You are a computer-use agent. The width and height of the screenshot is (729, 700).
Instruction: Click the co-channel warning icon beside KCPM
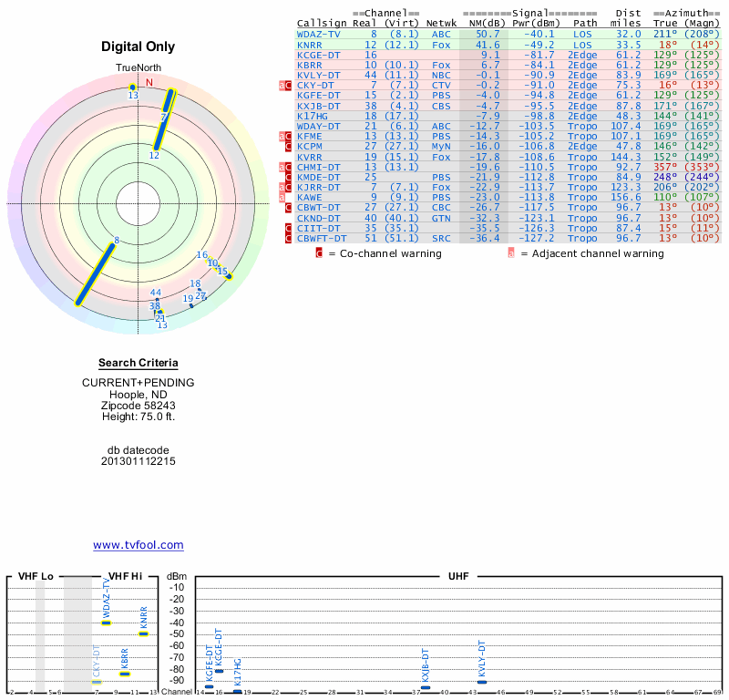click(288, 147)
